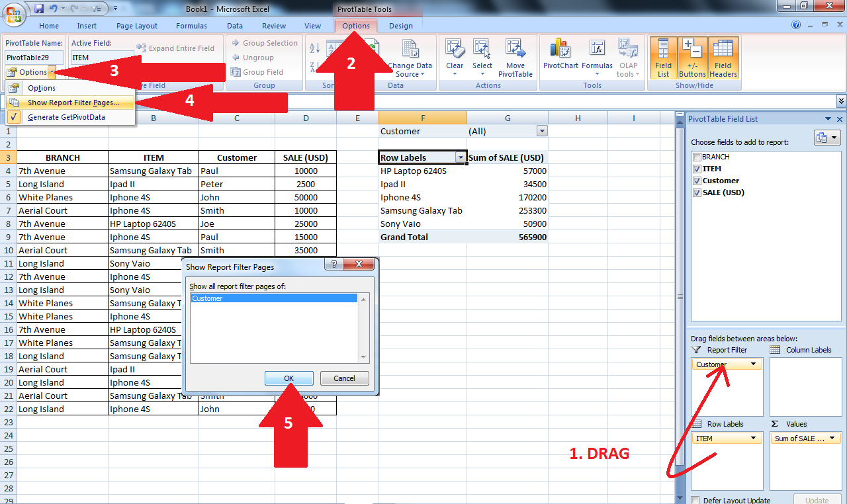Click Expand Entire Field
The width and height of the screenshot is (847, 504).
175,48
